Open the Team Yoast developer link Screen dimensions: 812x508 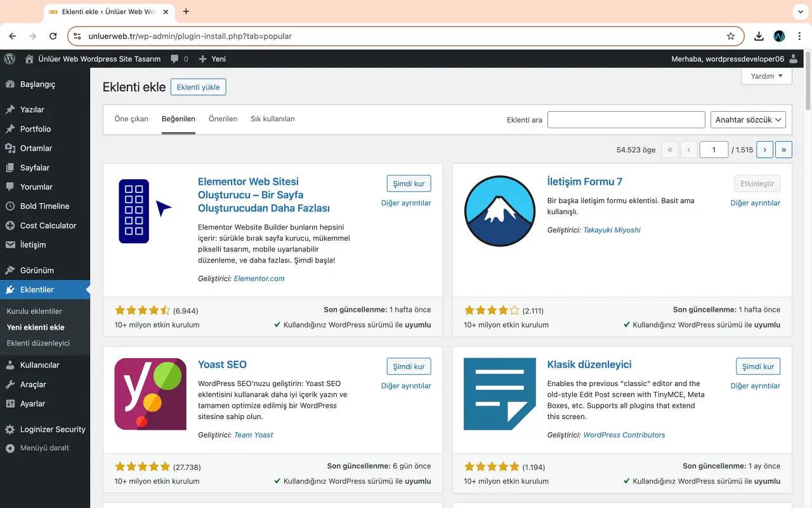coord(254,435)
